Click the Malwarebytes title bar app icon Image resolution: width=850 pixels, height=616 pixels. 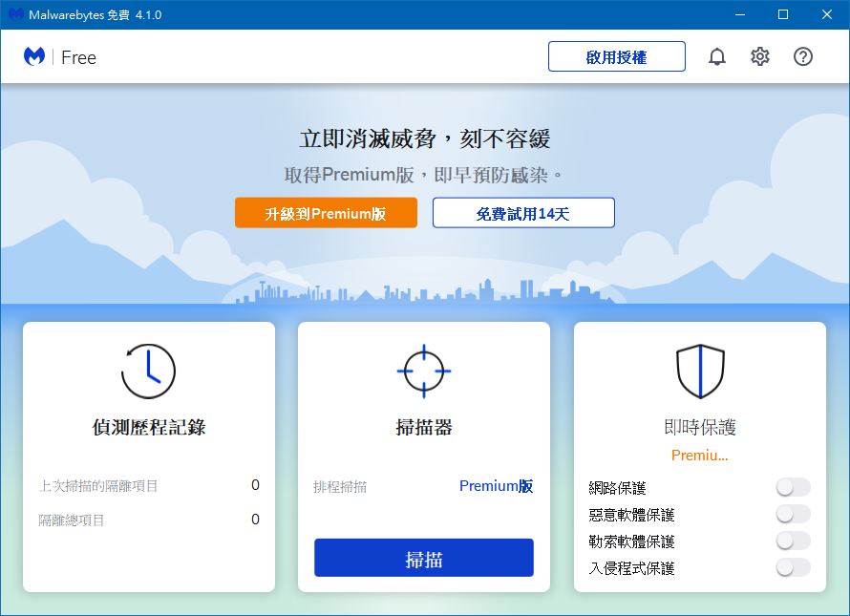point(15,14)
